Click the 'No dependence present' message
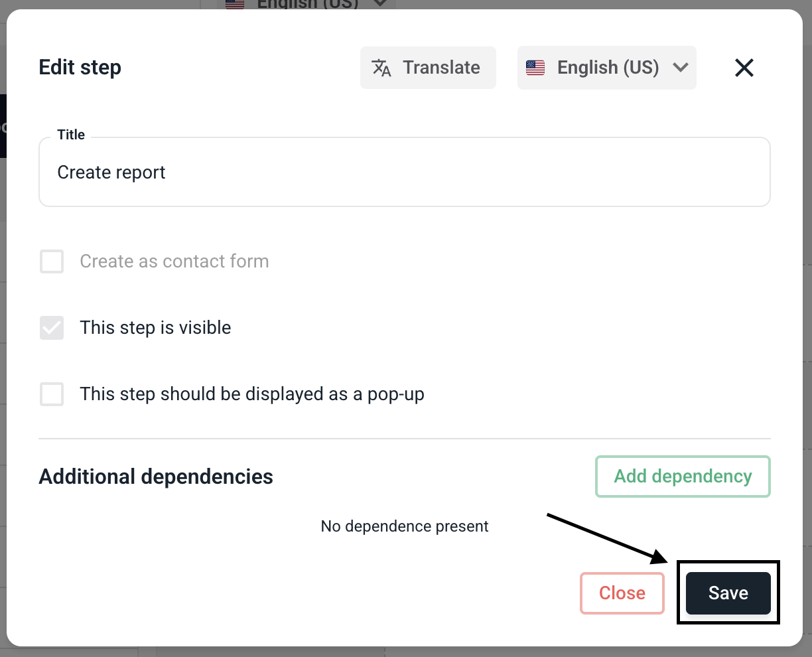This screenshot has height=657, width=812. (x=405, y=526)
